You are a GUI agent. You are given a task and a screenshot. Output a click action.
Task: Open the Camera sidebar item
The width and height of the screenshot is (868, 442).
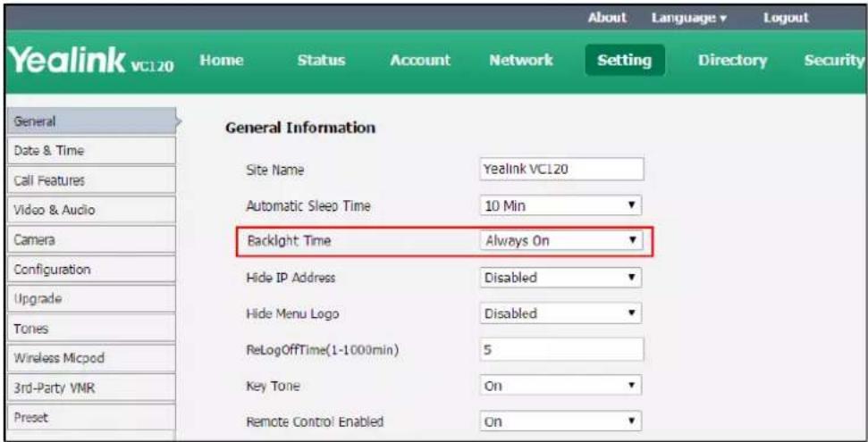[x=91, y=239]
